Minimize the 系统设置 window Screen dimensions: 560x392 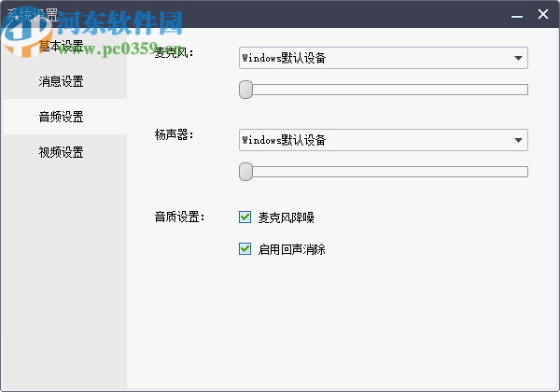(x=517, y=15)
